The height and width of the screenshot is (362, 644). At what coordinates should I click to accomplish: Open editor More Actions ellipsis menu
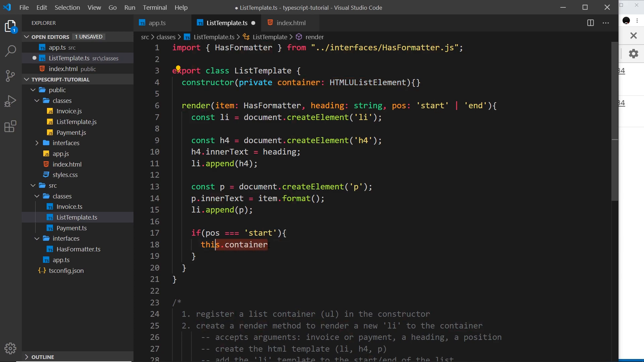point(606,23)
